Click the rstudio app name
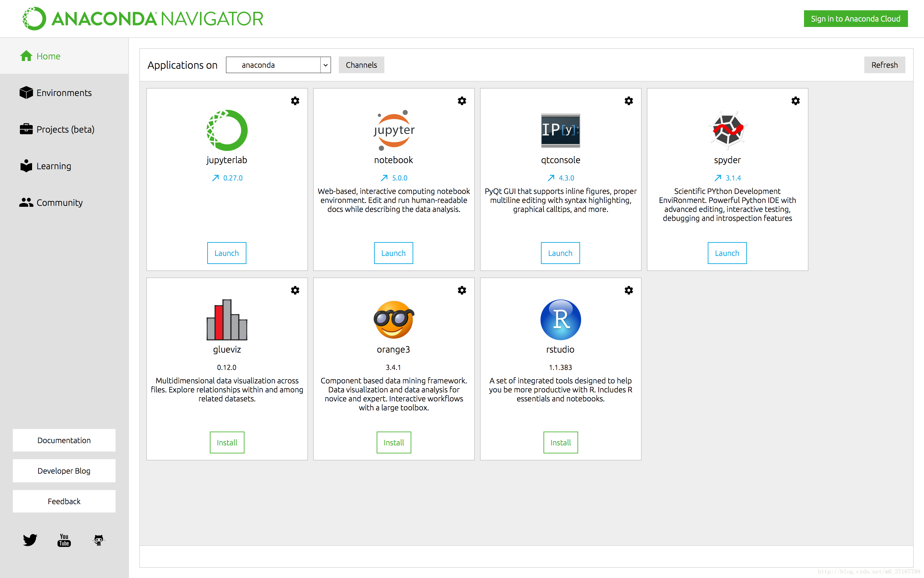The height and width of the screenshot is (578, 924). [560, 349]
